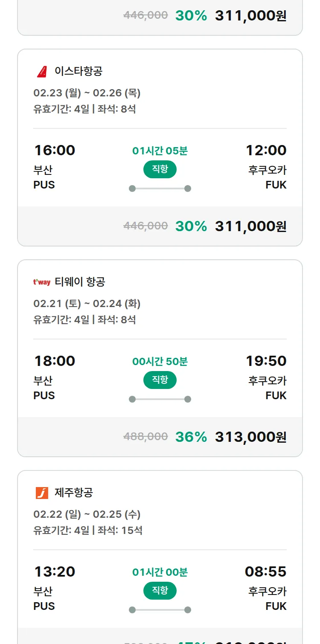This screenshot has height=644, width=320.
Task: Click the Jeju Air orange logo icon
Action: click(x=42, y=493)
